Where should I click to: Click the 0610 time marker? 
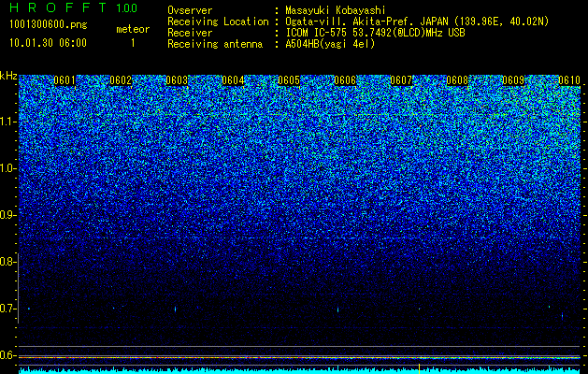(x=569, y=80)
